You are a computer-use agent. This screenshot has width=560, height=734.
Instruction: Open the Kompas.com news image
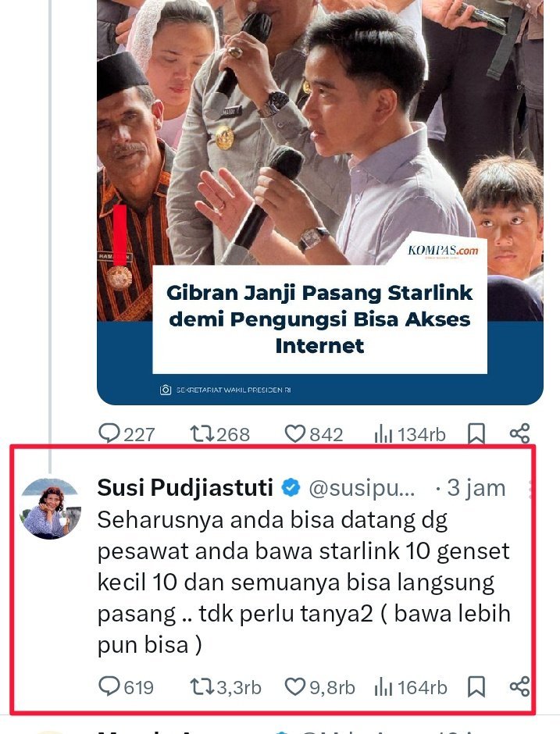tap(319, 202)
